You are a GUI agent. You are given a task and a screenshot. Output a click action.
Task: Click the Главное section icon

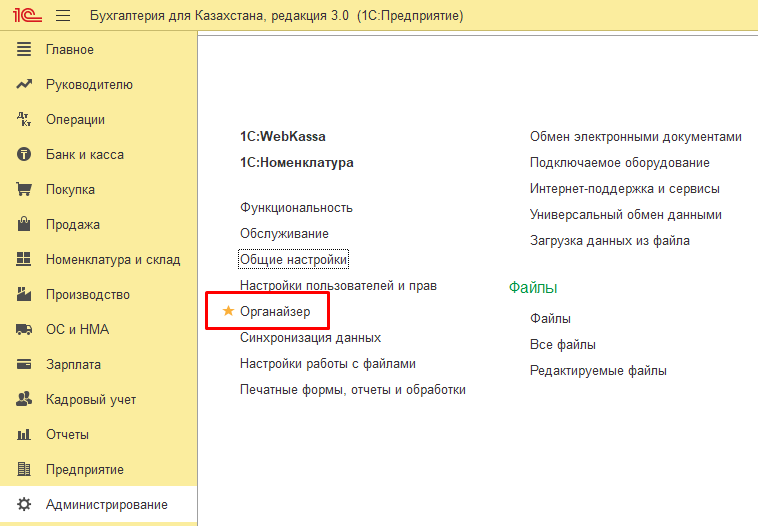pyautogui.click(x=25, y=50)
